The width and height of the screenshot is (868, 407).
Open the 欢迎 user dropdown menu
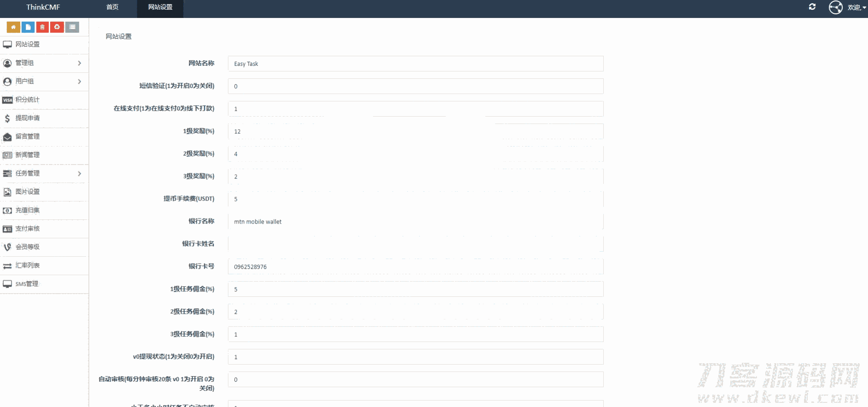click(x=856, y=7)
